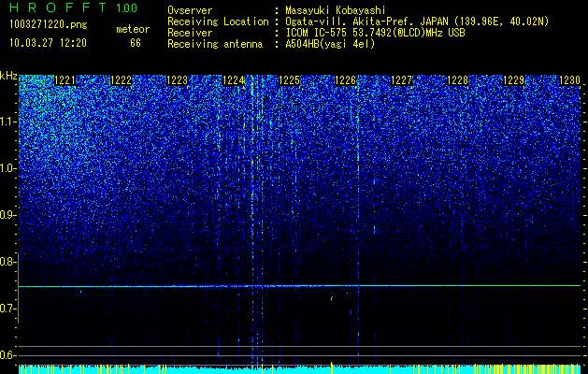Screen dimensions: 588x374
Task: Click the Receiver field label
Action: click(x=190, y=33)
